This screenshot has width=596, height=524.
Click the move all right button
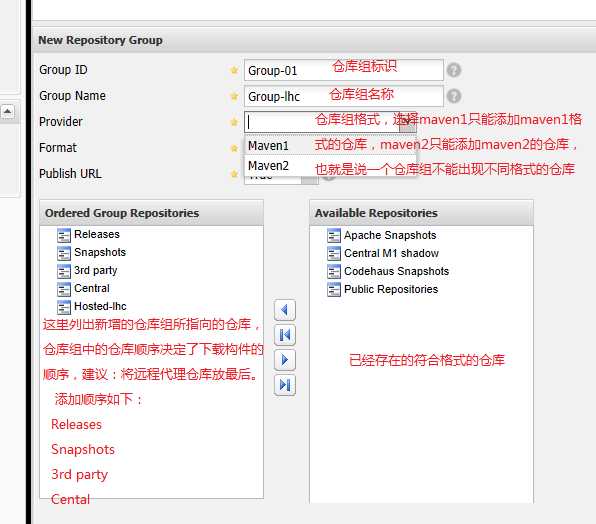click(x=285, y=385)
